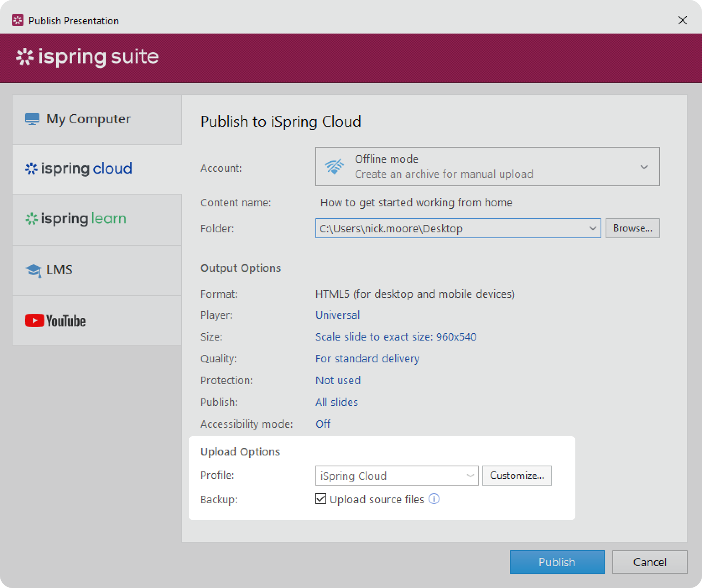Image resolution: width=702 pixels, height=588 pixels.
Task: Go to the LMS publishing tab
Action: click(x=97, y=271)
